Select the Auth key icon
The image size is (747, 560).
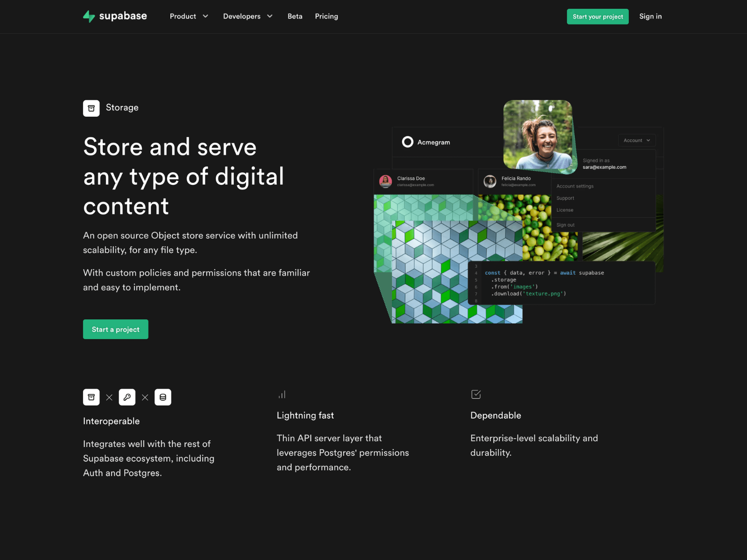(127, 397)
